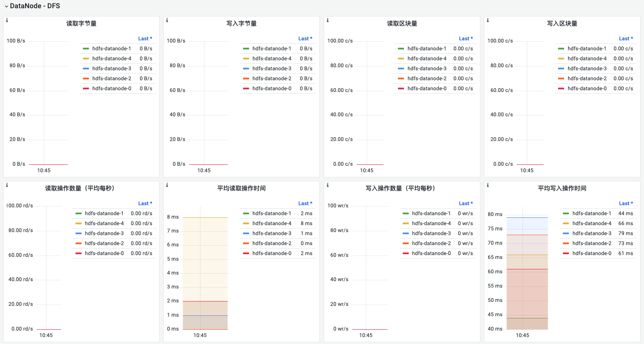
Task: Click the 1 ms value for hdfs-datanode-3
Action: [306, 233]
